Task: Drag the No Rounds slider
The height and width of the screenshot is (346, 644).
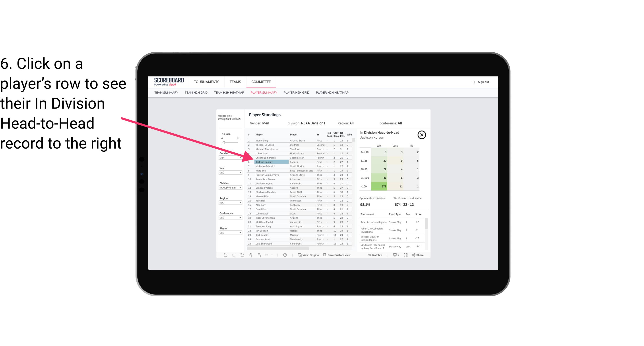Action: coord(224,143)
